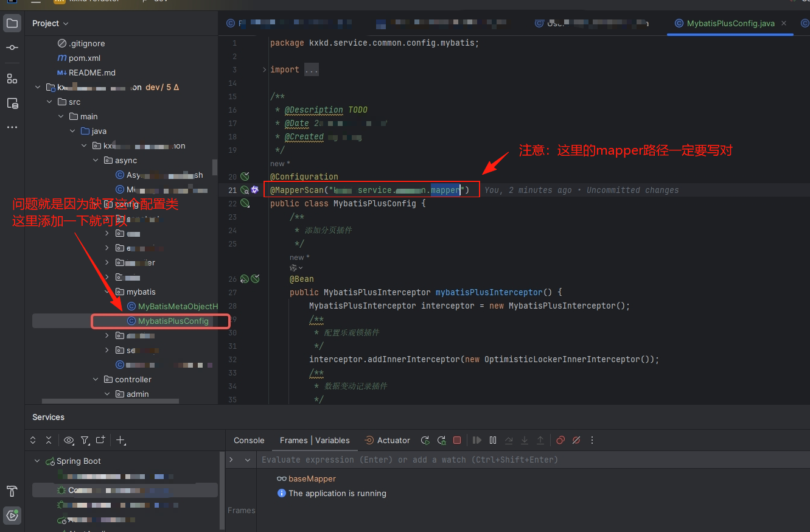Select README.md in project tree

pyautogui.click(x=86, y=72)
